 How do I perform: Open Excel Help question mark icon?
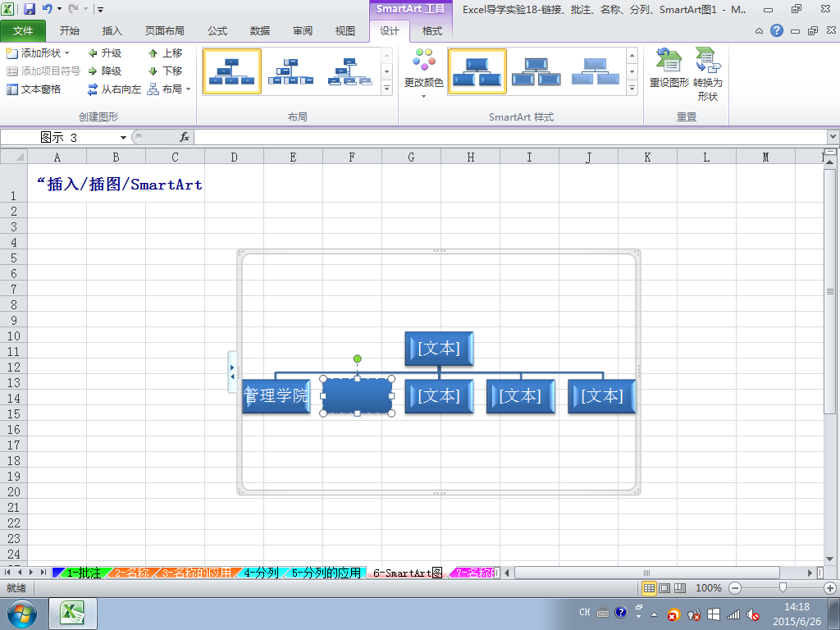coord(776,30)
